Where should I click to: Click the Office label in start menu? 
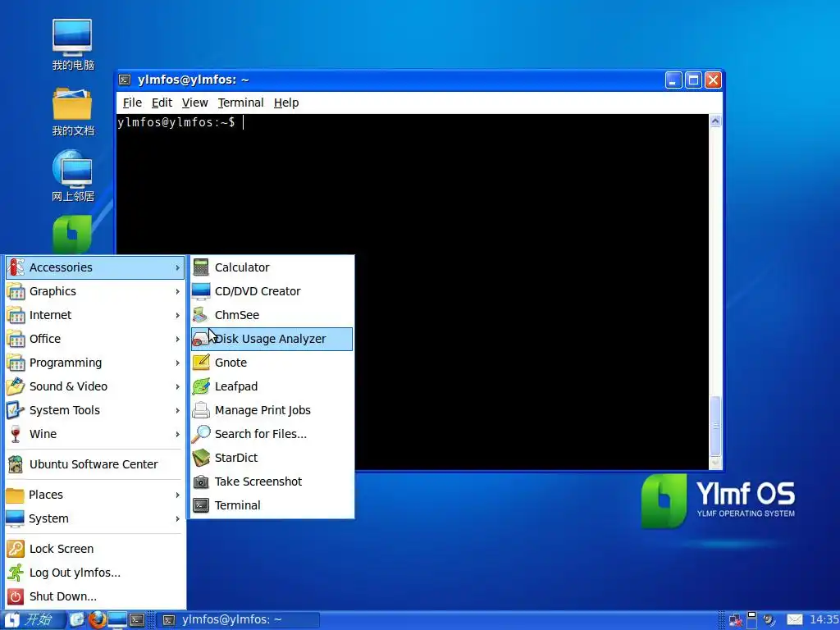click(x=45, y=339)
